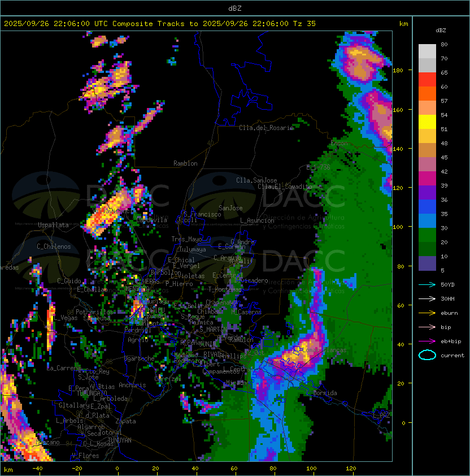This screenshot has height=476, width=470.
Task: Click the 'dBZ' title at top center
Action: click(x=235, y=8)
